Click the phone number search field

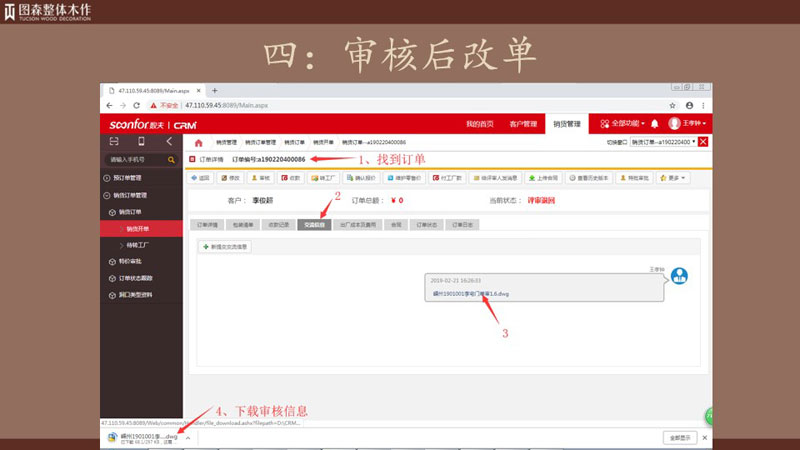click(x=135, y=159)
